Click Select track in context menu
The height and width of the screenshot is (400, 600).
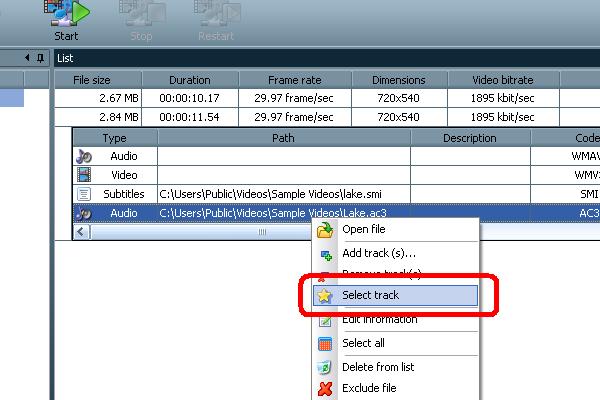[371, 296]
